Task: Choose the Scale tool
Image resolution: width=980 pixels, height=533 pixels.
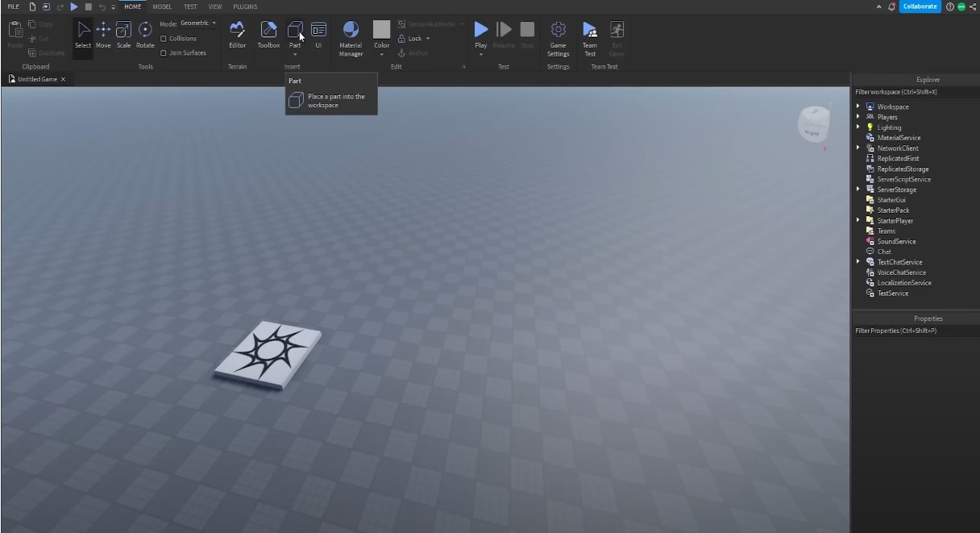Action: 123,34
